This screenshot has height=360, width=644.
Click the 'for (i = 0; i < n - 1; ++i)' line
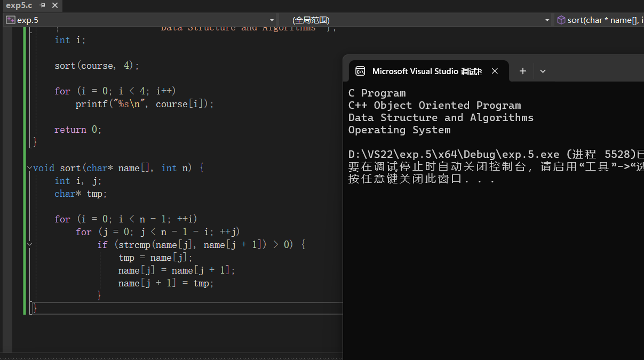pos(126,219)
